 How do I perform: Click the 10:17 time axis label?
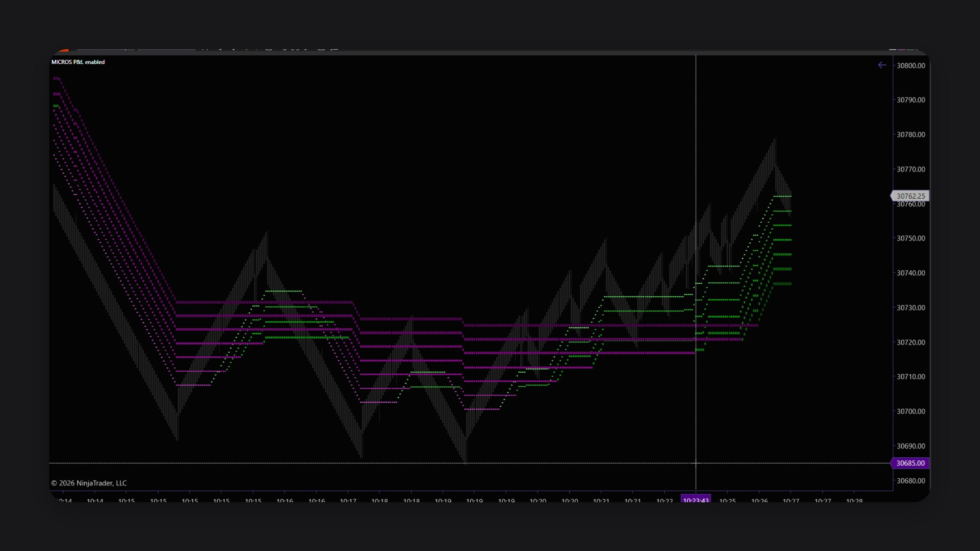click(x=348, y=500)
